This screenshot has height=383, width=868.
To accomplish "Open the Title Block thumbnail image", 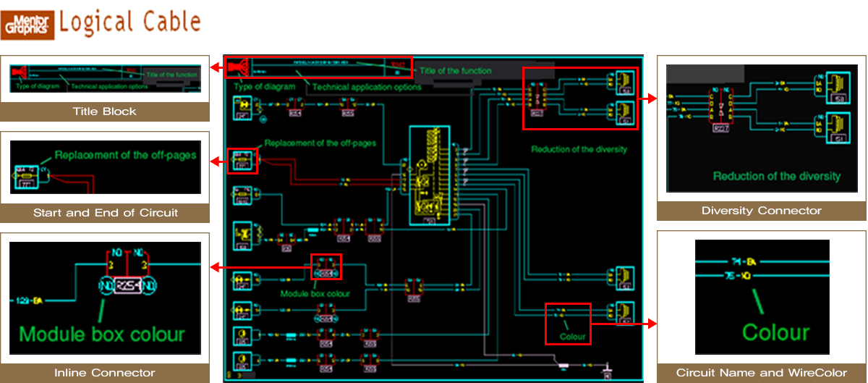I will tap(105, 78).
